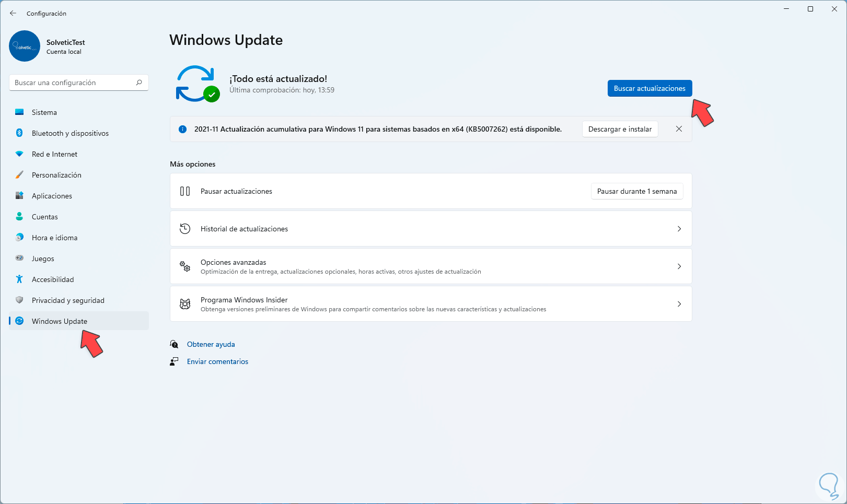This screenshot has width=847, height=504.
Task: Expand Programa Windows Insider chevron
Action: [679, 304]
